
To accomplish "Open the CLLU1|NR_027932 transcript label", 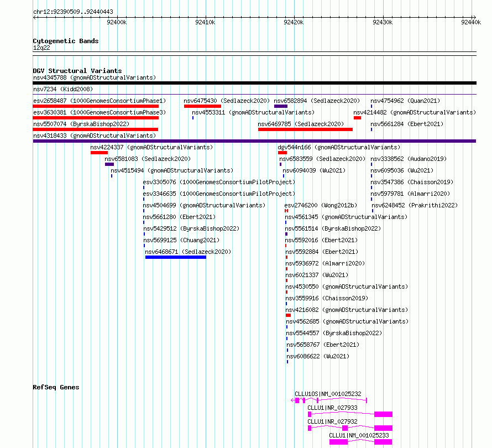I will [x=332, y=421].
